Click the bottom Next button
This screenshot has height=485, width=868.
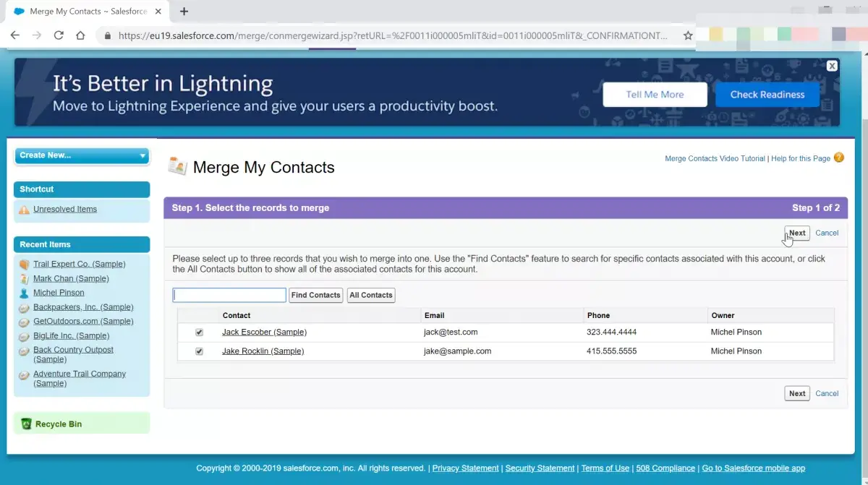(x=797, y=393)
